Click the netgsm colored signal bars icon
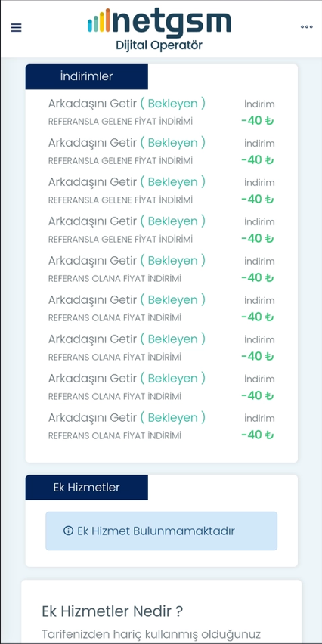Screen dimensions: 322x644 click(x=98, y=20)
